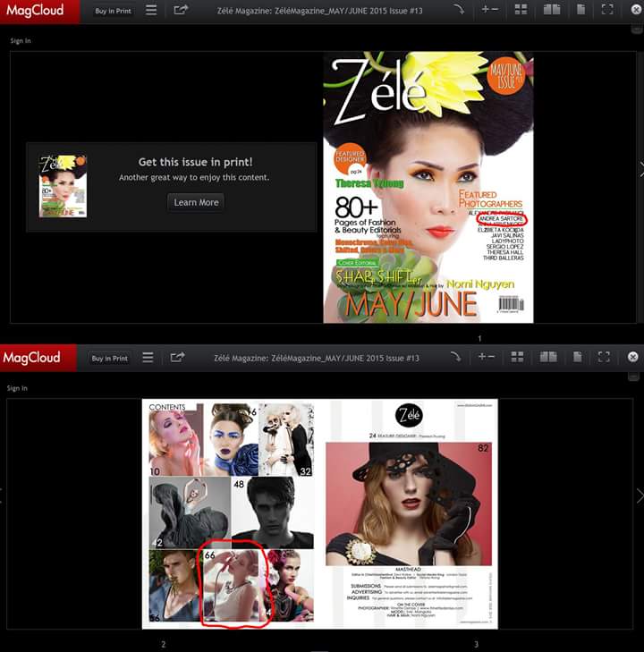The height and width of the screenshot is (652, 644).
Task: Click the round Zélé logo on page 3
Action: [x=409, y=415]
